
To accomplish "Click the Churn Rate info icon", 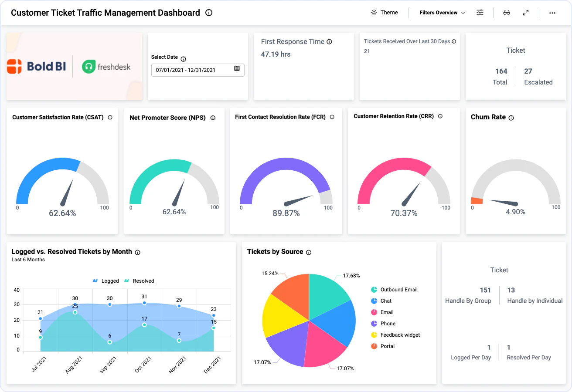I will (511, 118).
